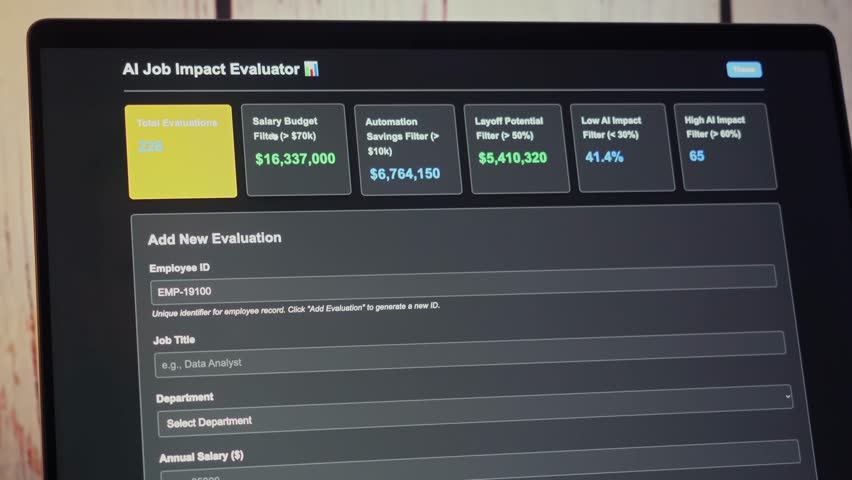Viewport: 852px width, 480px height.
Task: Click the Add New Evaluation heading
Action: pyautogui.click(x=215, y=239)
